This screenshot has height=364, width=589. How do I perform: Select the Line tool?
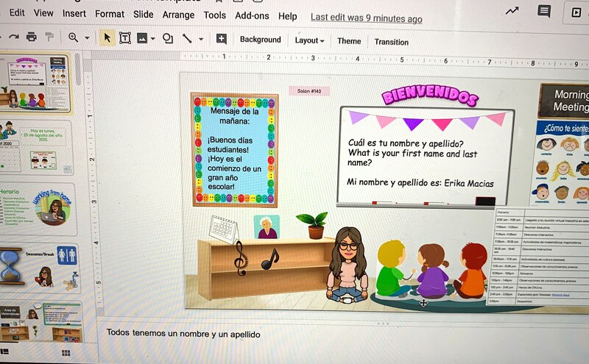pos(187,38)
